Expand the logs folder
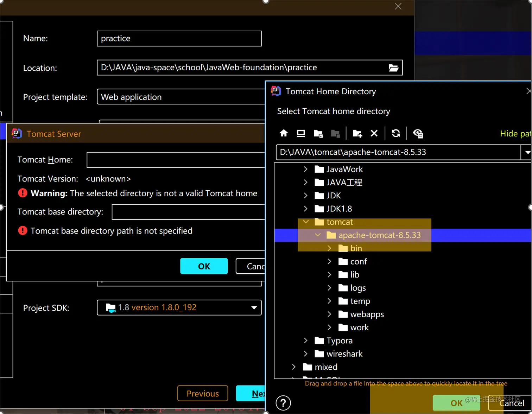 click(329, 288)
